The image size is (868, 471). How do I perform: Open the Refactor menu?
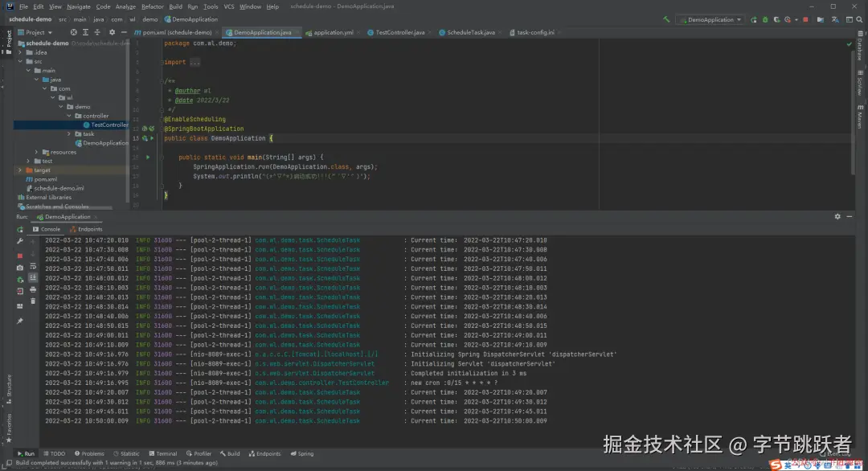[x=152, y=6]
